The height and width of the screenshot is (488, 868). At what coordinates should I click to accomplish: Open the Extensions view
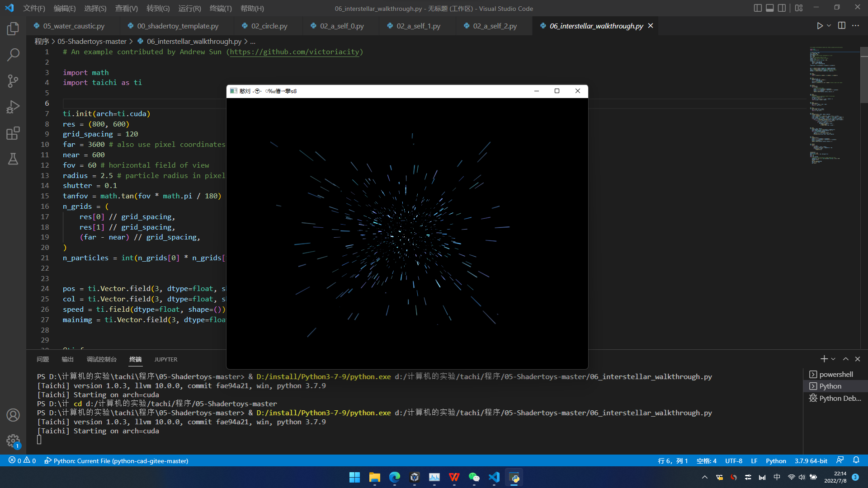pyautogui.click(x=13, y=133)
